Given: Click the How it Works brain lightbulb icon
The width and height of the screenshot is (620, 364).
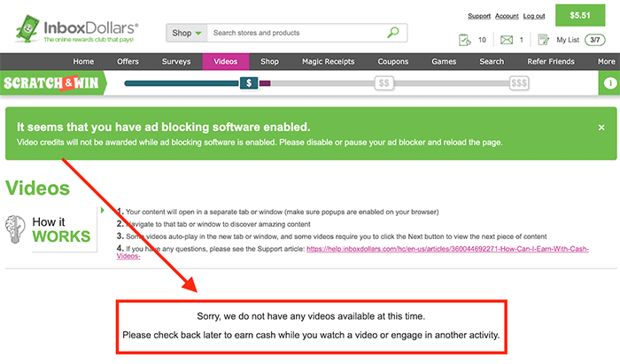Looking at the screenshot, I should coord(15,229).
